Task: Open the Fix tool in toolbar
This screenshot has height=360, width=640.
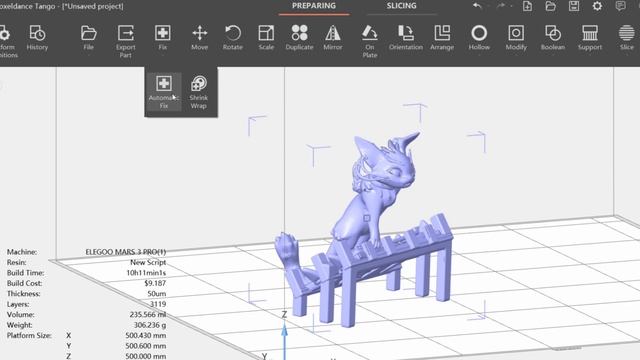Action: click(162, 38)
